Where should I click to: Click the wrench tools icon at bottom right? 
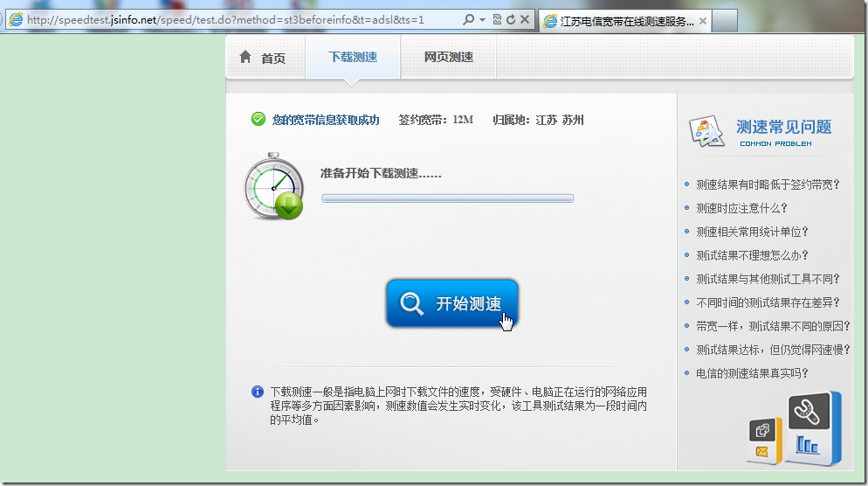click(x=809, y=411)
